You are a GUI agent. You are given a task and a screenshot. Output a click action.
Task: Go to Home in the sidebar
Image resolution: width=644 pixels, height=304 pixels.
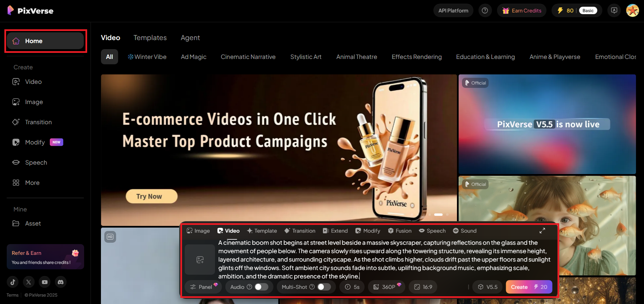pyautogui.click(x=45, y=41)
